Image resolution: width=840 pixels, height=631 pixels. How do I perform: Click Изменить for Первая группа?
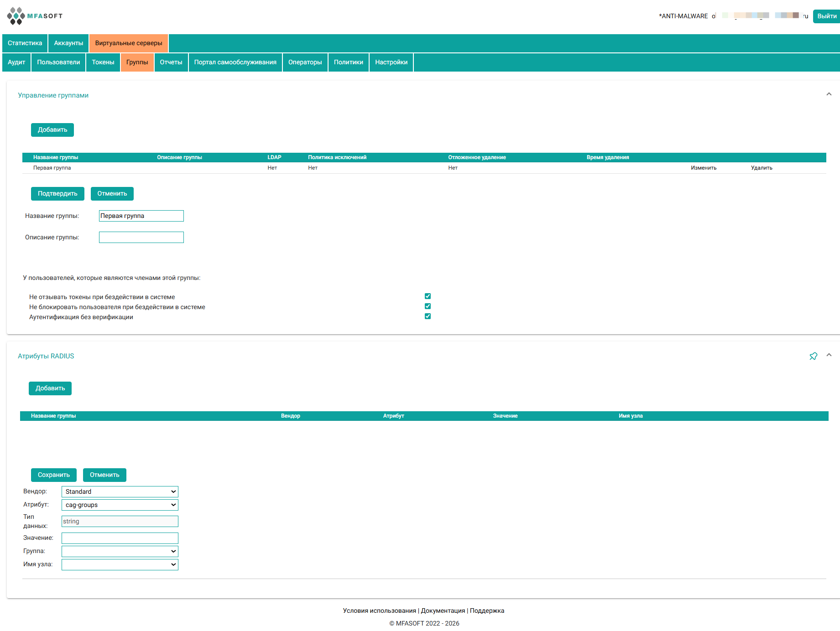(x=704, y=168)
